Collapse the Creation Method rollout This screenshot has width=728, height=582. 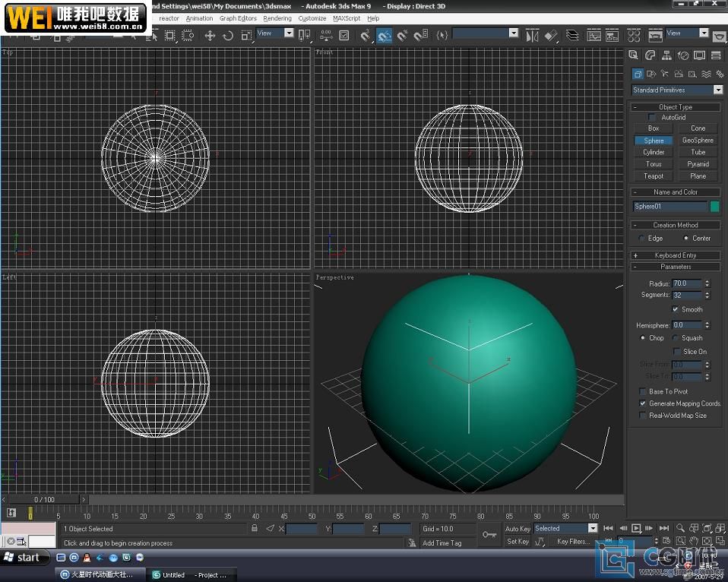[x=675, y=225]
